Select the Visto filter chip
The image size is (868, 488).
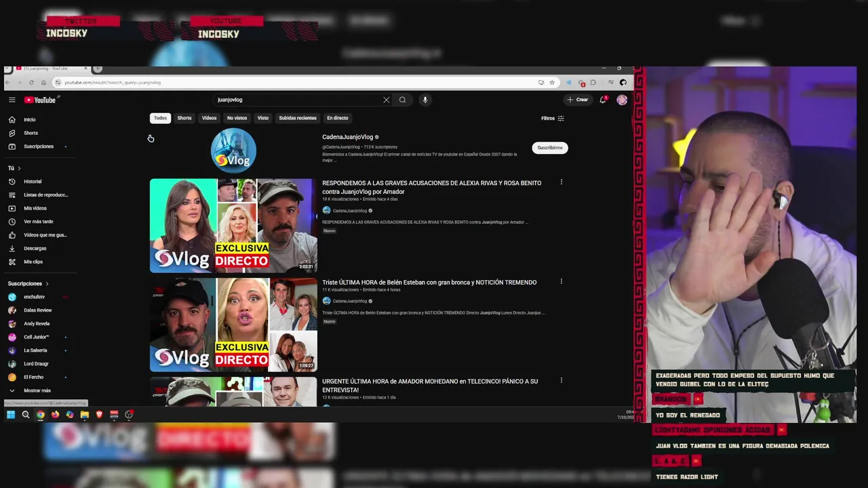tap(263, 118)
